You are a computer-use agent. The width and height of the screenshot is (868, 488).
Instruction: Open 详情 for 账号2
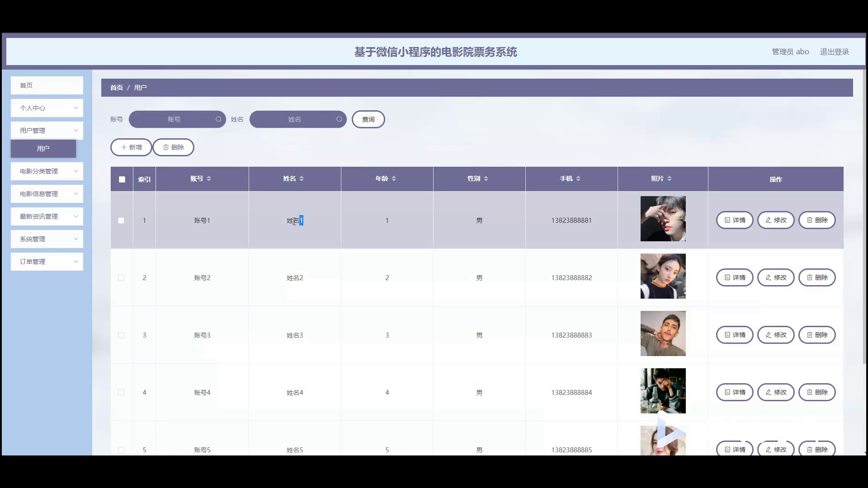point(735,277)
